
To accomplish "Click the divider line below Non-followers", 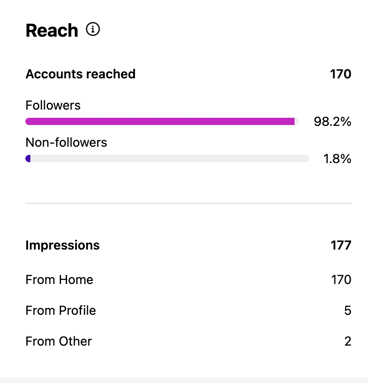I will [x=188, y=203].
